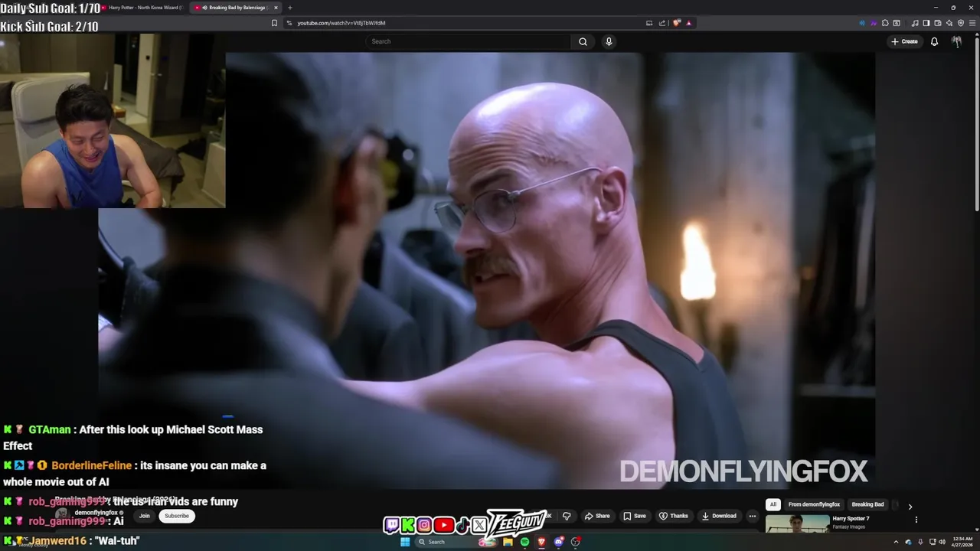
Task: Mute the Breaking Bad tab audio icon
Action: (x=204, y=8)
